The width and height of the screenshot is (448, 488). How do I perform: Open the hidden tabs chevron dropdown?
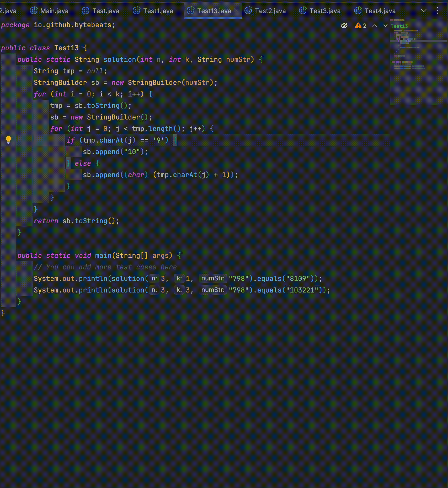(x=423, y=10)
